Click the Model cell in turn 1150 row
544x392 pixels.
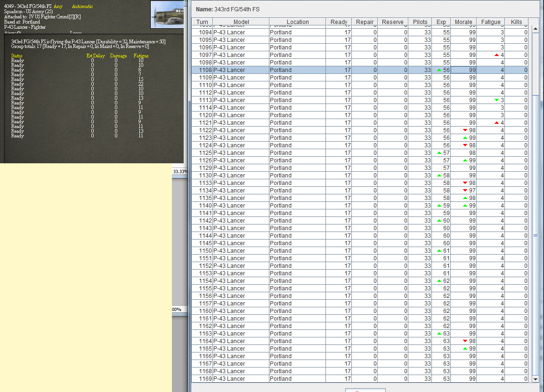pos(241,251)
